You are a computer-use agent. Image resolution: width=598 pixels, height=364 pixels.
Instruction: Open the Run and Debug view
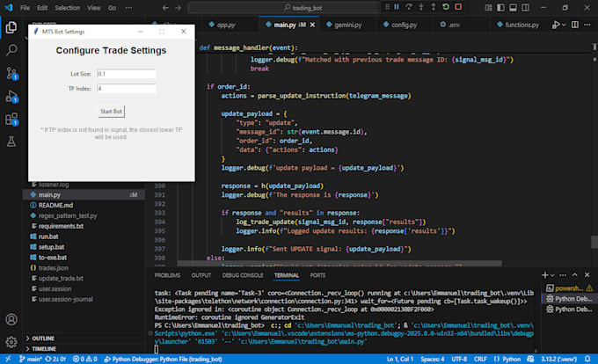[11, 96]
